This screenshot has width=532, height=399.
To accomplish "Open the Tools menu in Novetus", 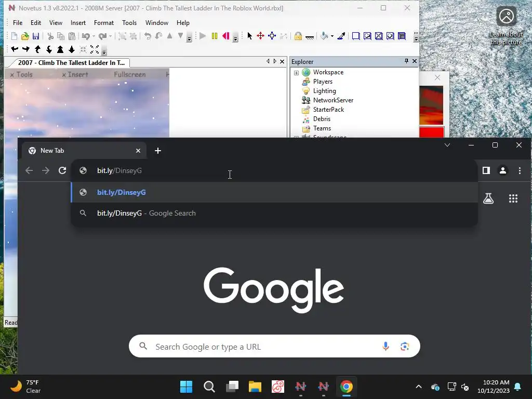I will (x=129, y=23).
